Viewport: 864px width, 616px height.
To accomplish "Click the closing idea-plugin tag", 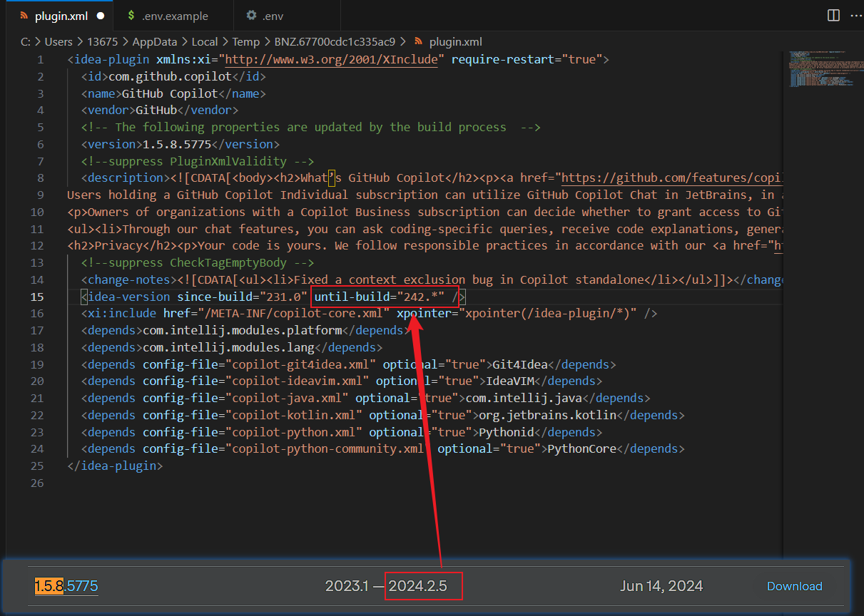I will point(115,466).
